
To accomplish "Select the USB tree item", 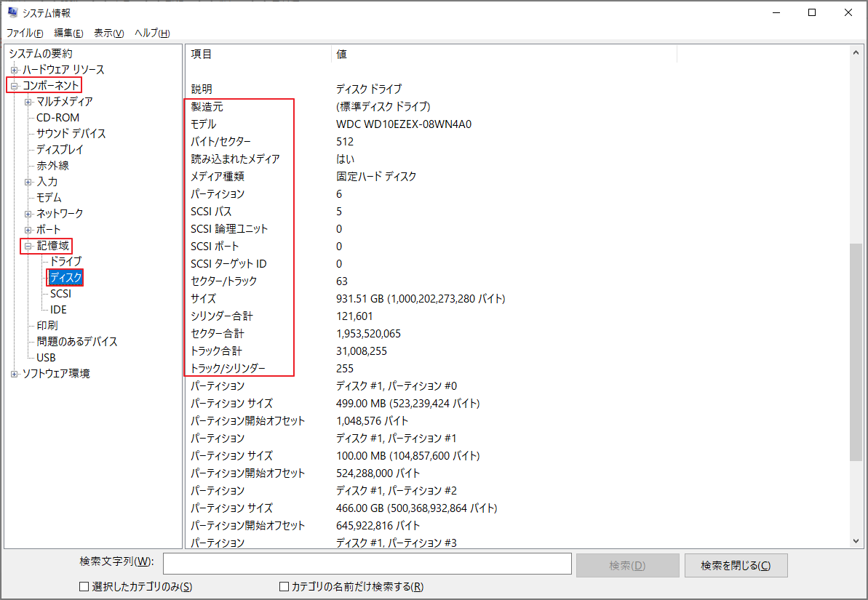I will (46, 358).
